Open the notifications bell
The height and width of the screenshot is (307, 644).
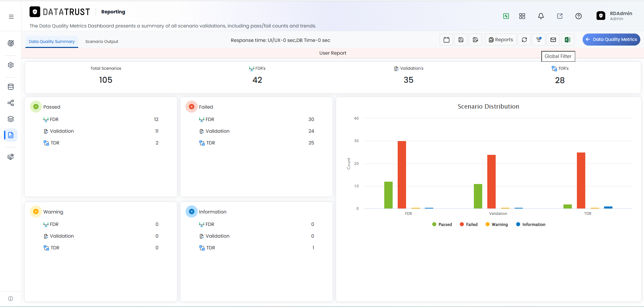(x=541, y=16)
